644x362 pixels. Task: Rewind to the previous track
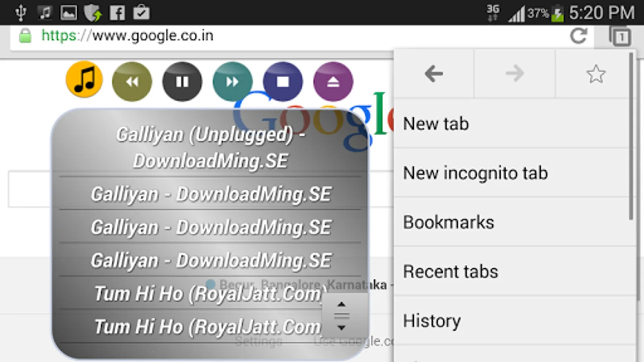coord(132,82)
